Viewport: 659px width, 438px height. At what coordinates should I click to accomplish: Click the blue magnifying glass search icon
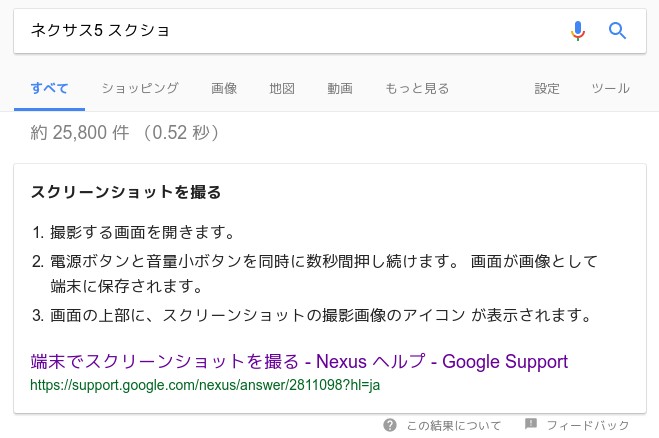point(617,31)
